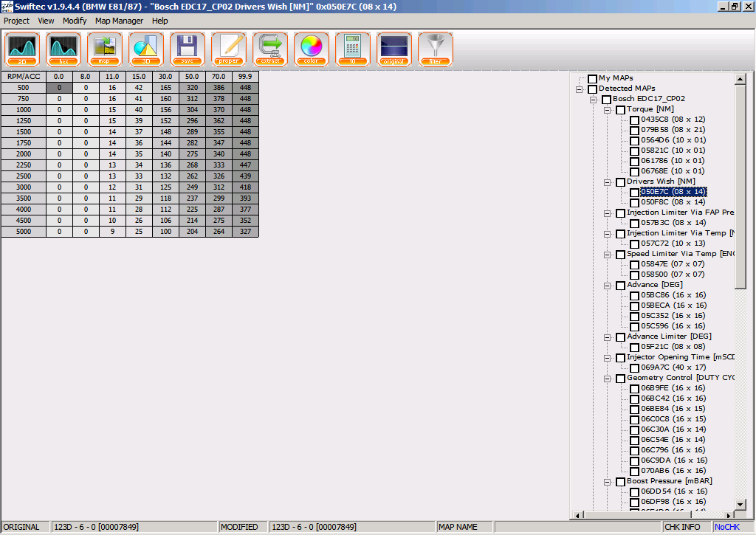Click the 30.0 column header
This screenshot has height=535, width=756.
pyautogui.click(x=165, y=77)
